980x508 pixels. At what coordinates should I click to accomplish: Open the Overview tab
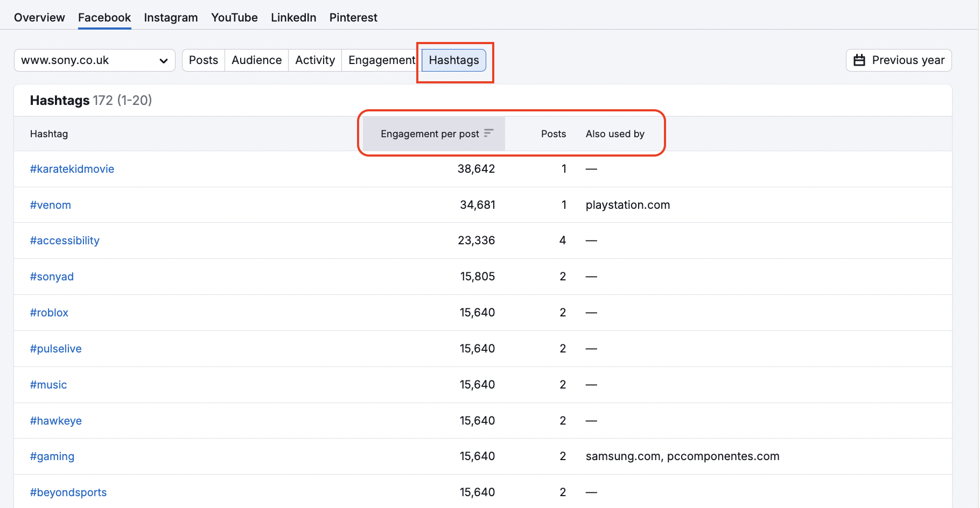39,17
